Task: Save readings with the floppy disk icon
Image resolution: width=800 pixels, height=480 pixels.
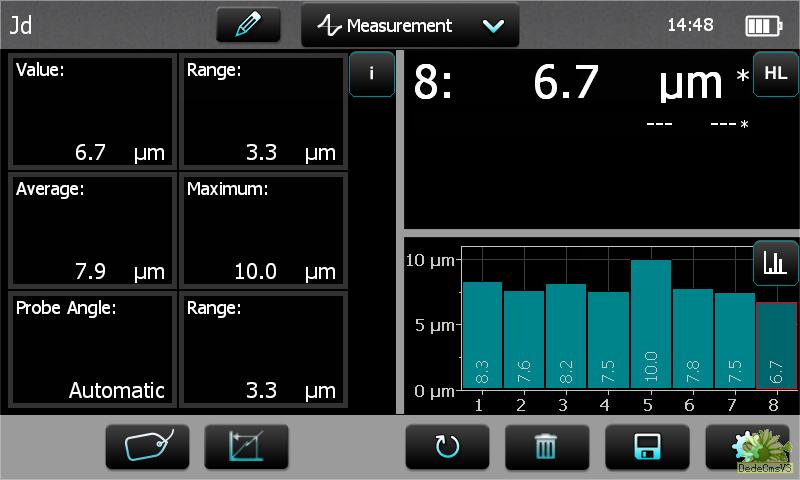Action: 647,446
